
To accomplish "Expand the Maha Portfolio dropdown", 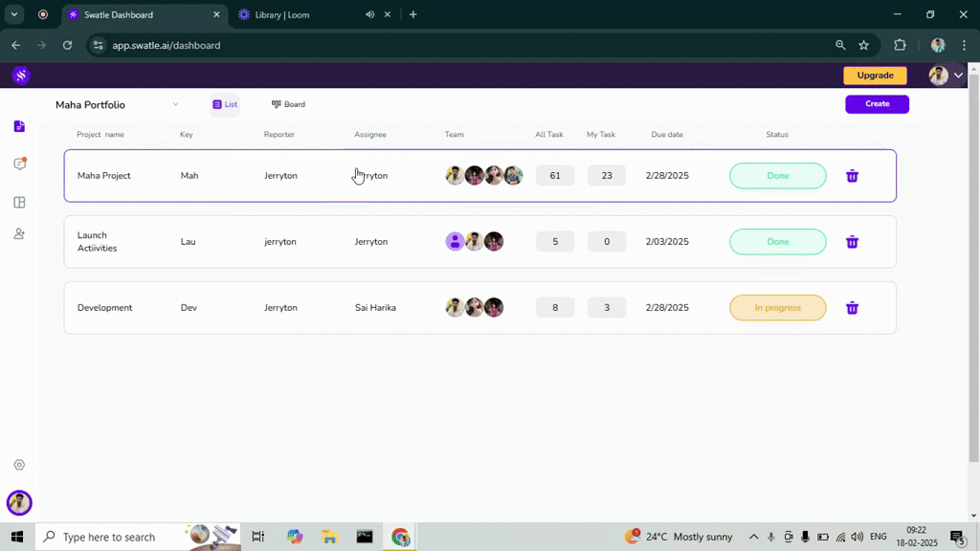I will 176,104.
